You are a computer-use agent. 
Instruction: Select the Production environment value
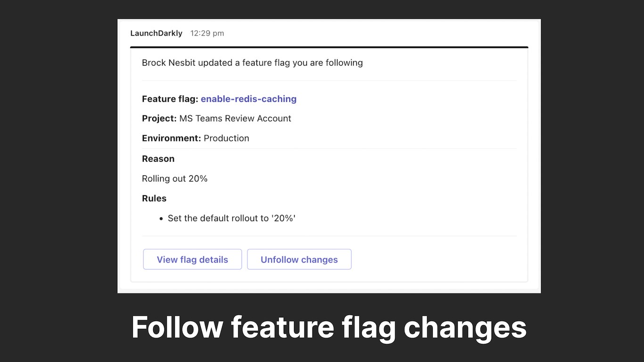point(226,138)
